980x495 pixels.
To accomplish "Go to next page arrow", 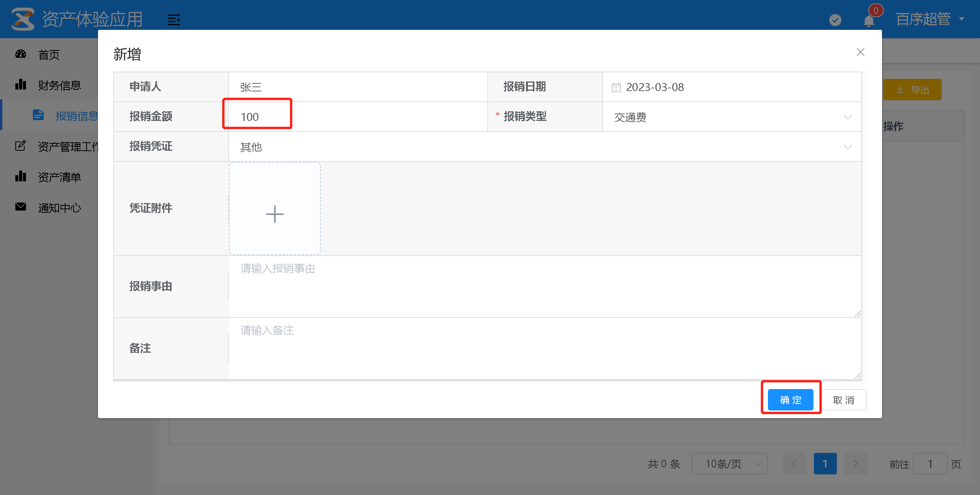I will 856,464.
